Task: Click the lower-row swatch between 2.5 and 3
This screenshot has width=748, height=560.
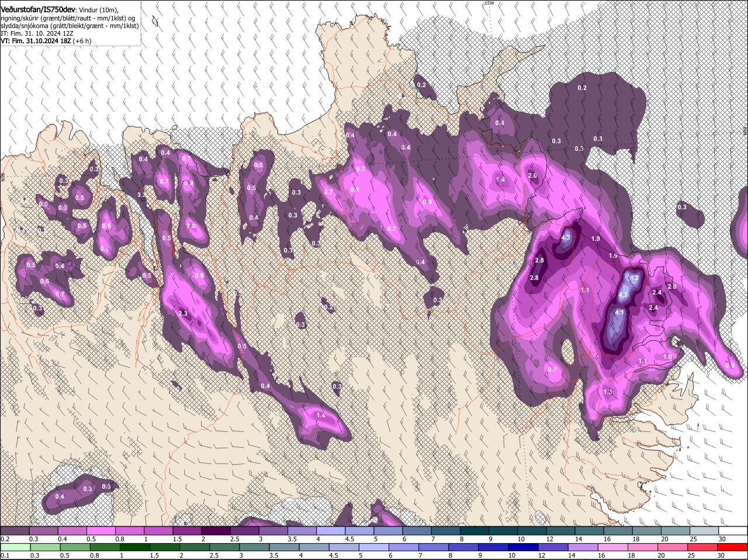Action: [224, 548]
